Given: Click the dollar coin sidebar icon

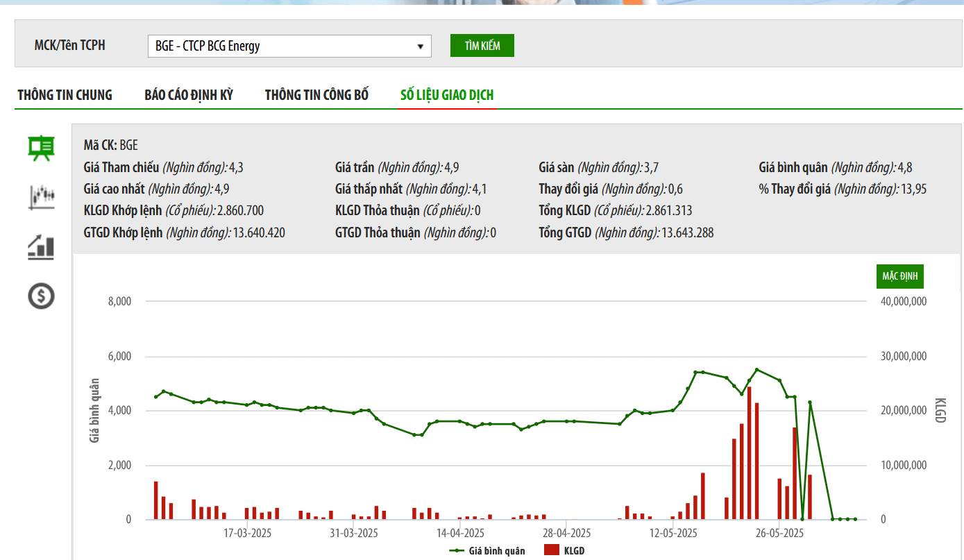Looking at the screenshot, I should click(x=41, y=296).
